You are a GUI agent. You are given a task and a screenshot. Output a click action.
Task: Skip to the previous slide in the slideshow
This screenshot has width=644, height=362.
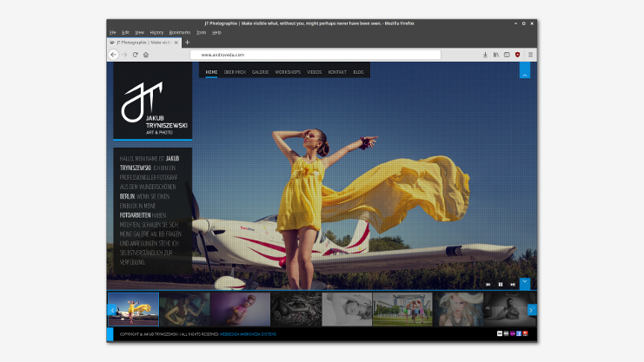tap(488, 285)
